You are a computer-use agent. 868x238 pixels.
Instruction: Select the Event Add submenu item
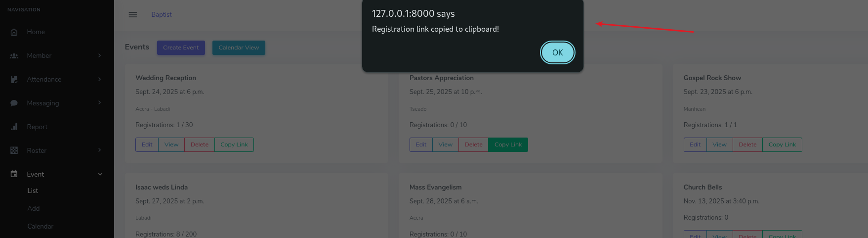(34, 209)
